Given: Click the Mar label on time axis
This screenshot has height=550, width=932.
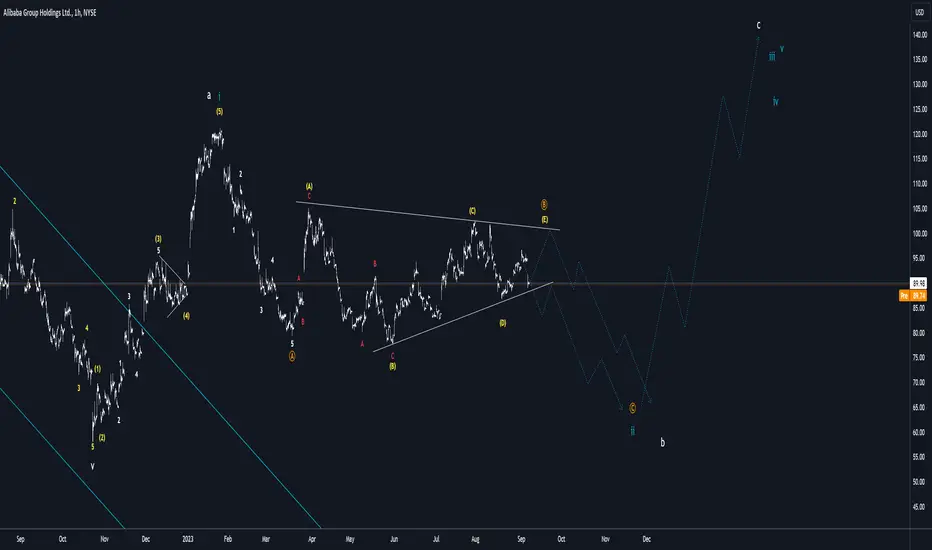Looking at the screenshot, I should [266, 539].
